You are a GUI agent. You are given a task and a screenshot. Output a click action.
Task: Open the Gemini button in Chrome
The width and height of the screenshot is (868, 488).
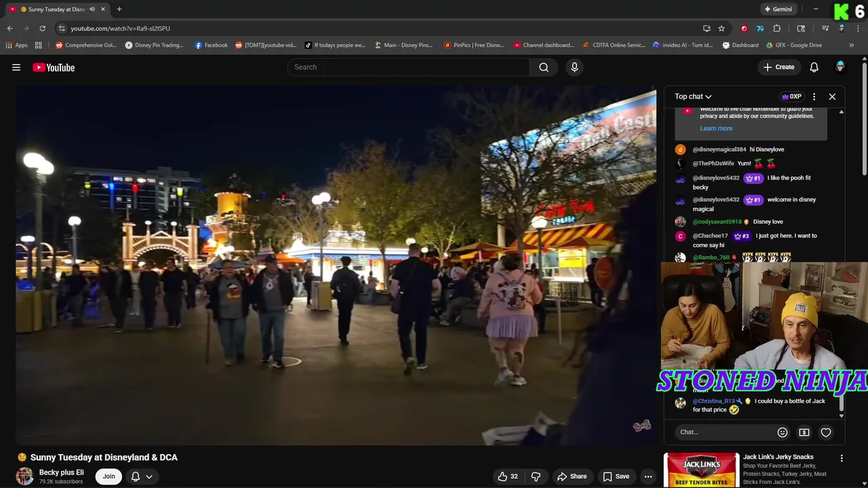(778, 9)
